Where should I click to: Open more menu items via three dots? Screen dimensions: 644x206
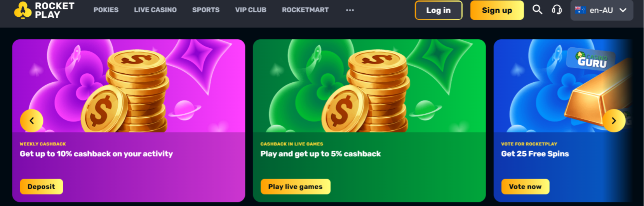click(350, 10)
